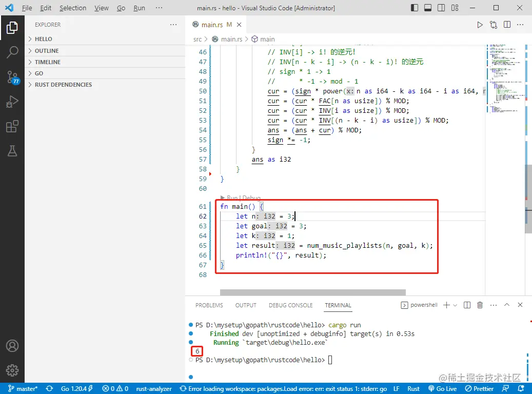Synchronize changes in status bar
The height and width of the screenshot is (394, 532).
(49, 388)
